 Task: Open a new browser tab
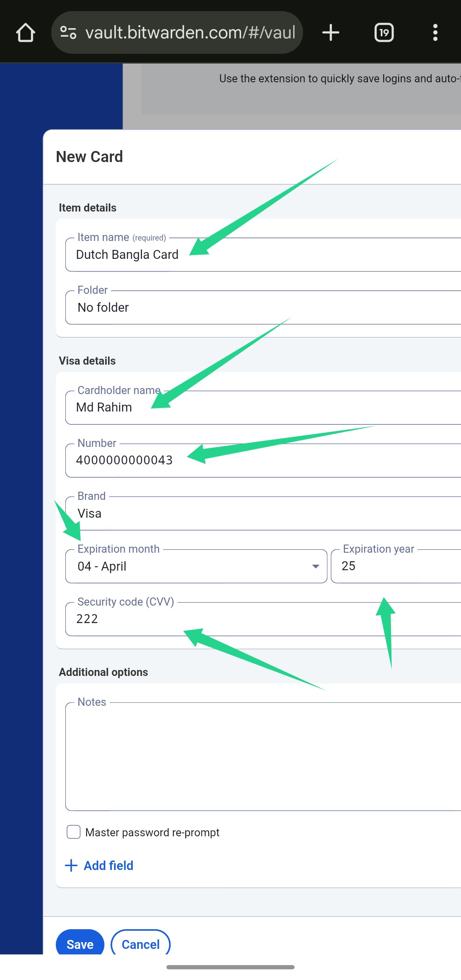click(330, 32)
